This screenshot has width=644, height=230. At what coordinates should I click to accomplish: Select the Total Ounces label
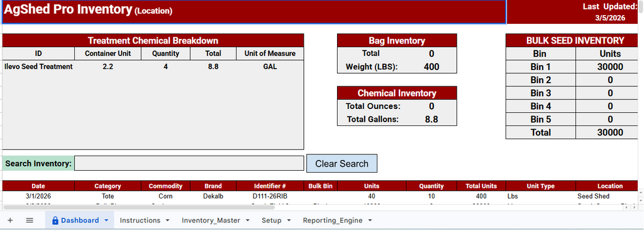click(x=373, y=106)
